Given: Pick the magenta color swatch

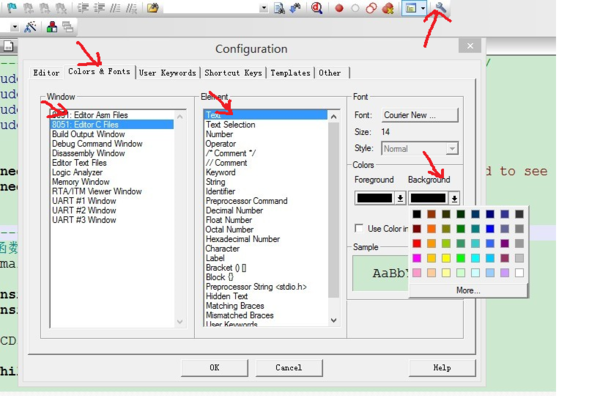Looking at the screenshot, I should coord(417,258).
